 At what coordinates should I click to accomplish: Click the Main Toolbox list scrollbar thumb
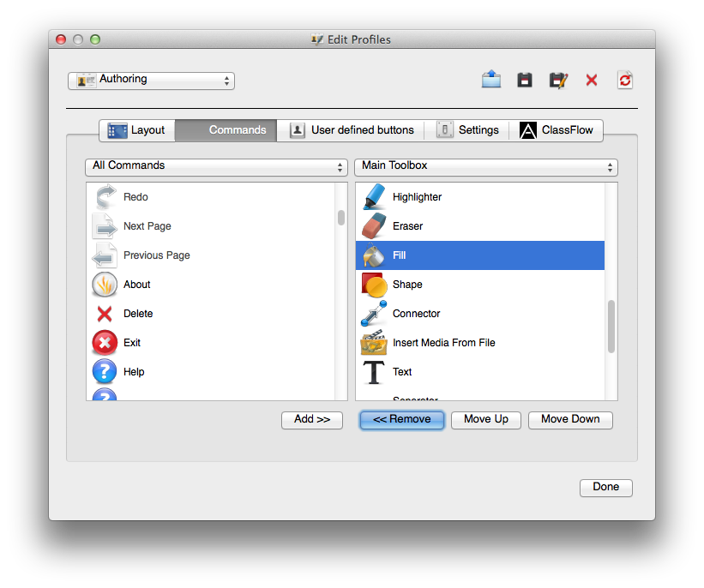611,326
